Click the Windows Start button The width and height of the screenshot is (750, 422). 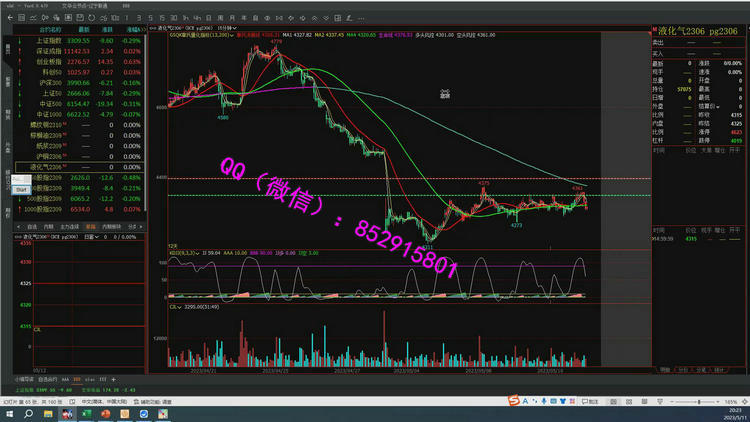click(x=8, y=411)
